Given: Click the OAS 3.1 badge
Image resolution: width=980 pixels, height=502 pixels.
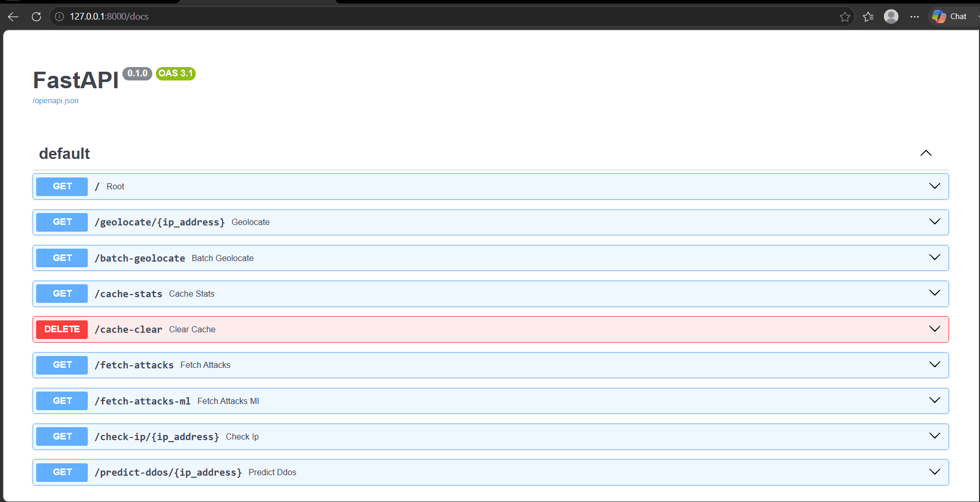Looking at the screenshot, I should click(176, 73).
